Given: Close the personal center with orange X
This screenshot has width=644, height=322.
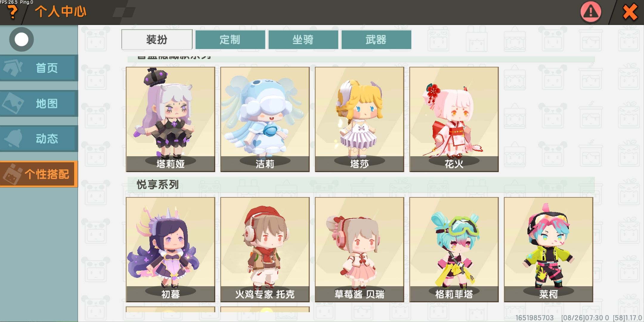Looking at the screenshot, I should [630, 13].
